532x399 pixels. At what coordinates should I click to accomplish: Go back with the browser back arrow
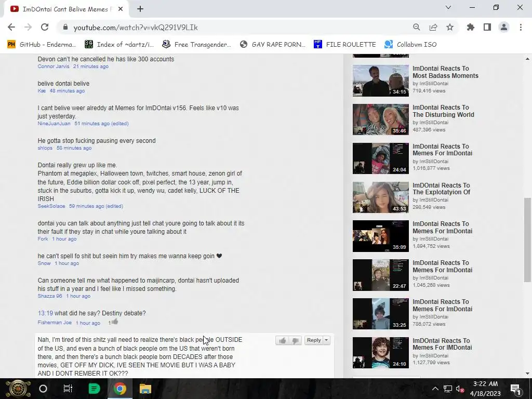pyautogui.click(x=11, y=27)
